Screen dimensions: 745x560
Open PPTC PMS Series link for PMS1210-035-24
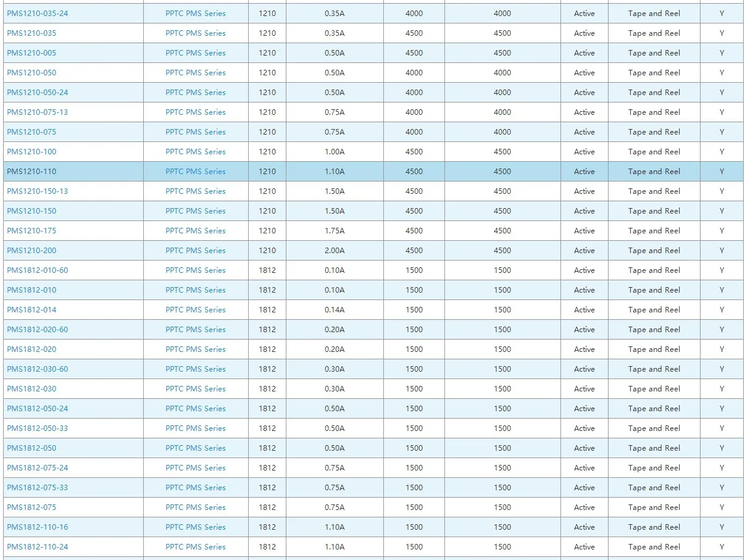point(196,14)
